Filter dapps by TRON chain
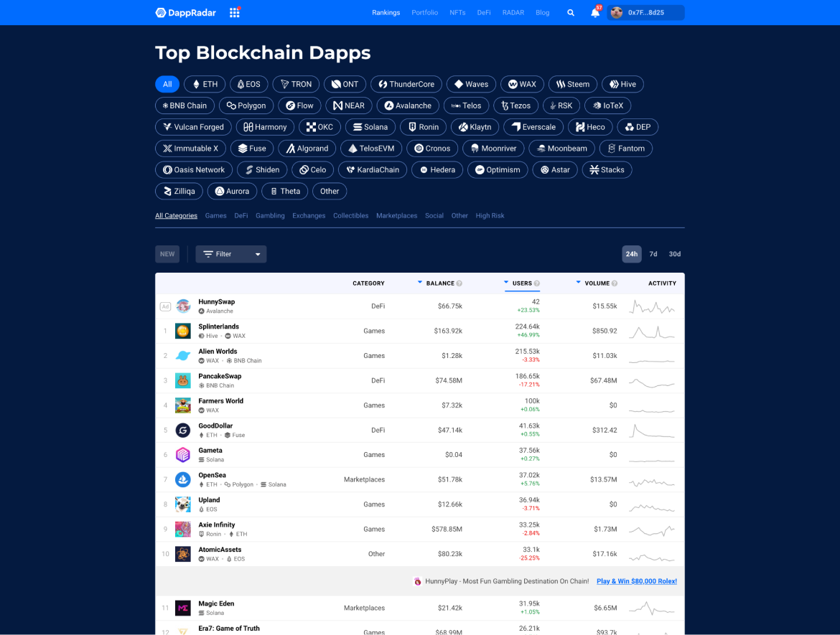 [x=296, y=84]
